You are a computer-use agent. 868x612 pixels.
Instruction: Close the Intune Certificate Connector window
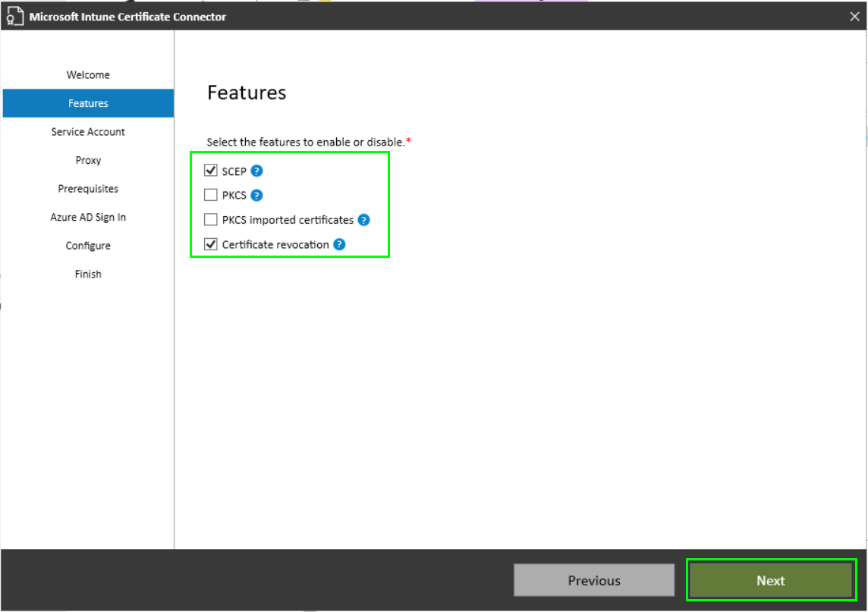pos(855,16)
